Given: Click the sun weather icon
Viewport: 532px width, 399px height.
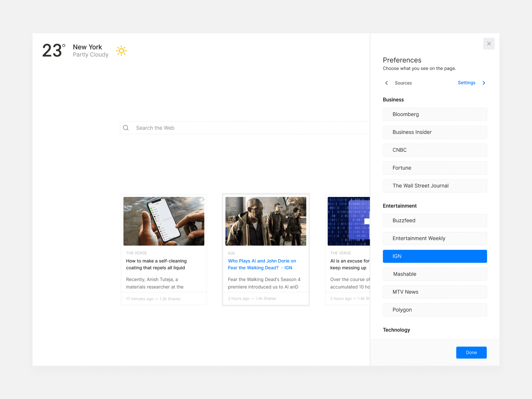Looking at the screenshot, I should tap(122, 51).
